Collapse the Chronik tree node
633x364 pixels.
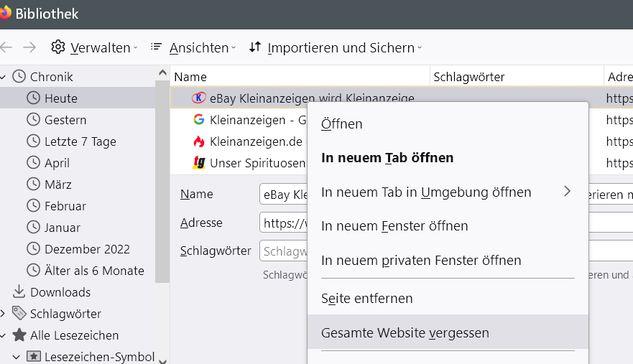tap(4, 77)
